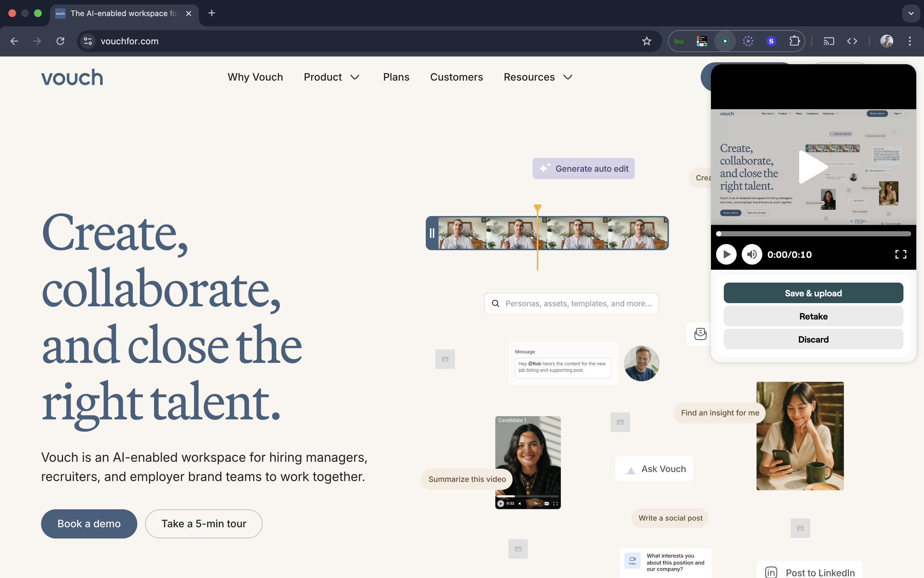The image size is (924, 578).
Task: Open a new browser tab
Action: point(211,13)
